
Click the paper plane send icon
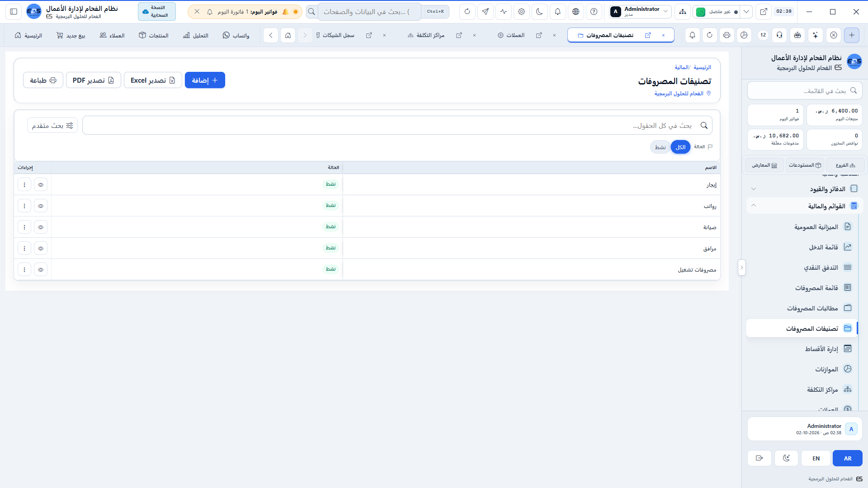coord(485,12)
